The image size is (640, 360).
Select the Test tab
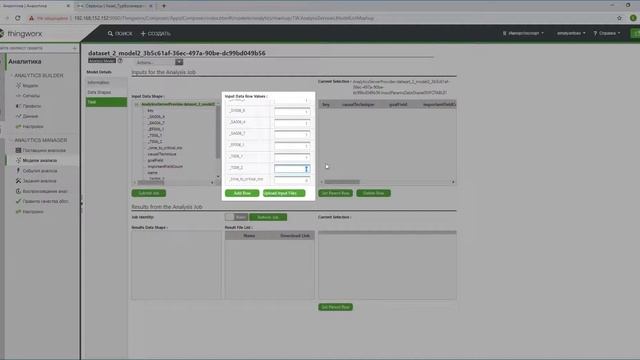pos(106,102)
